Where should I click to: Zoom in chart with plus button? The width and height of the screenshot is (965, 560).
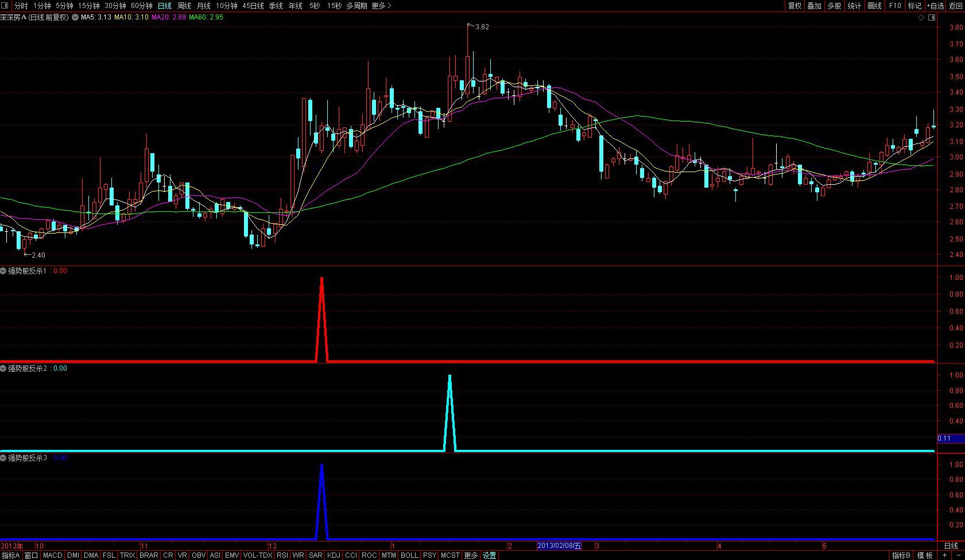pyautogui.click(x=945, y=555)
